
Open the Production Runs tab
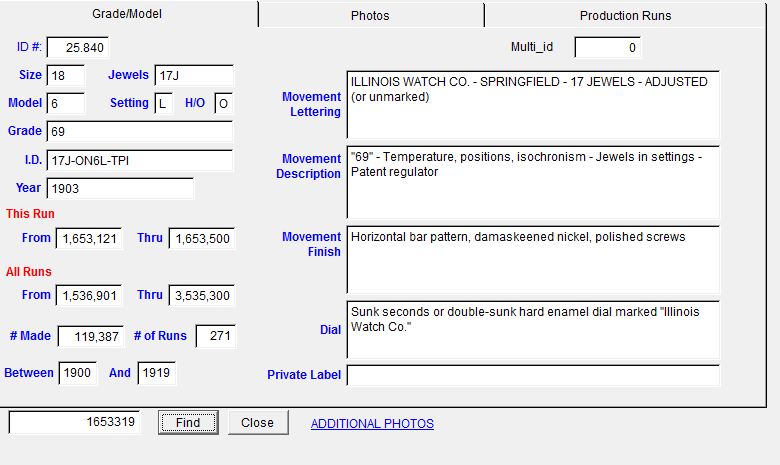coord(625,15)
